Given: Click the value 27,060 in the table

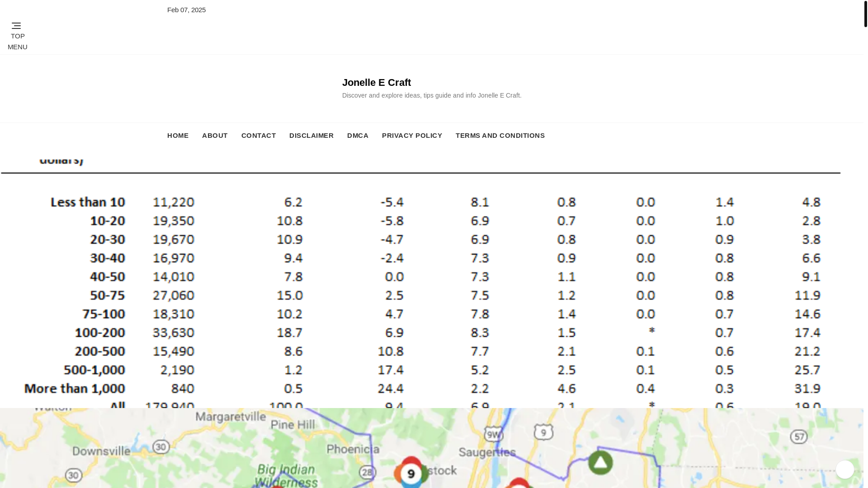Looking at the screenshot, I should (174, 296).
